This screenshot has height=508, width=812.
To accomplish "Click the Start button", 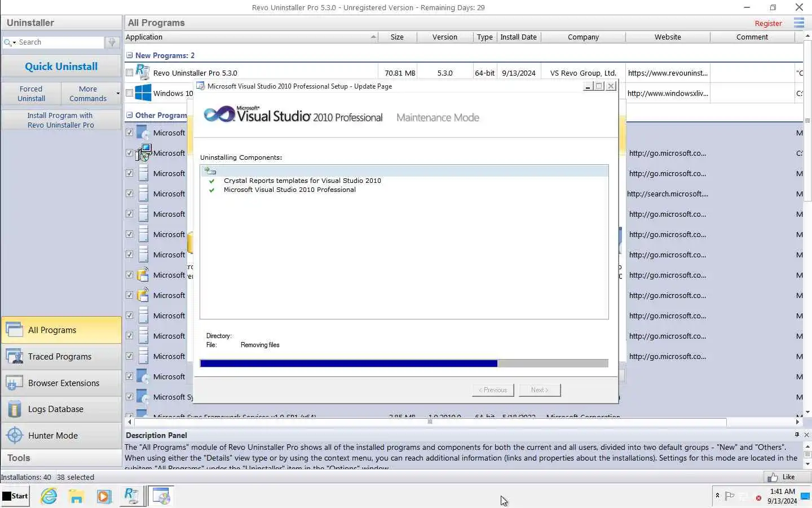I will (x=15, y=496).
